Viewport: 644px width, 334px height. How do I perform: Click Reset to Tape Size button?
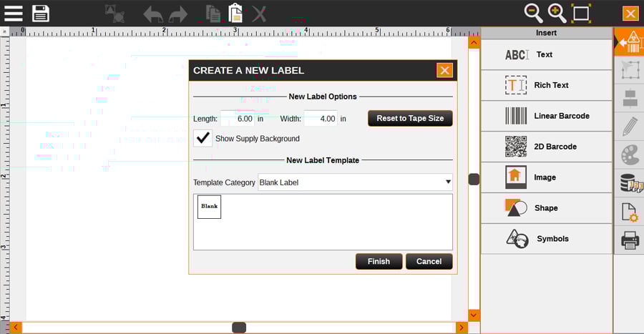point(410,118)
